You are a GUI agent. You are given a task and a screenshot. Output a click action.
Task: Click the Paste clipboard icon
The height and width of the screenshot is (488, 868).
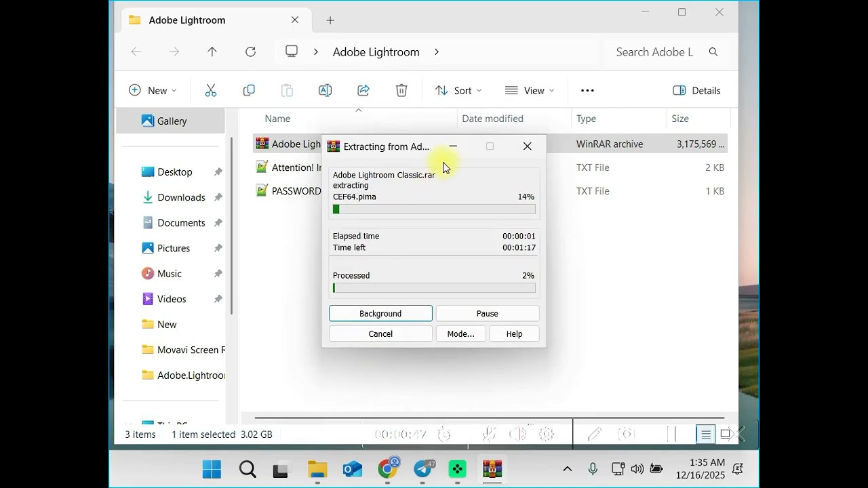pos(287,90)
